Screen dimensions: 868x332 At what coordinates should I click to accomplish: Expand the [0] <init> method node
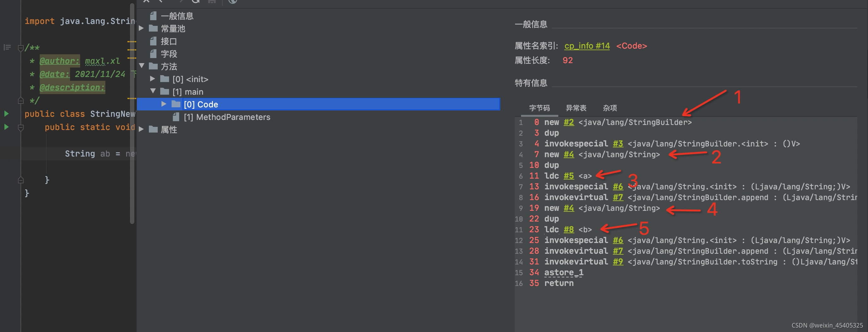[x=152, y=79]
